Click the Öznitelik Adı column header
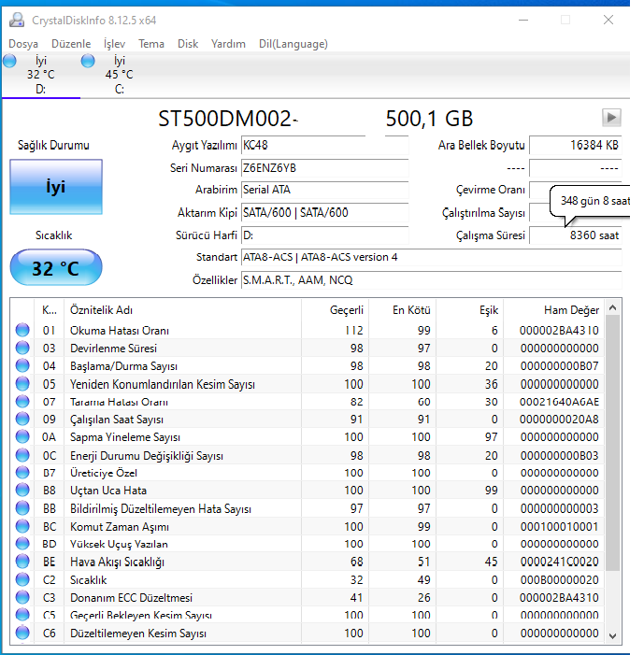 [182, 310]
